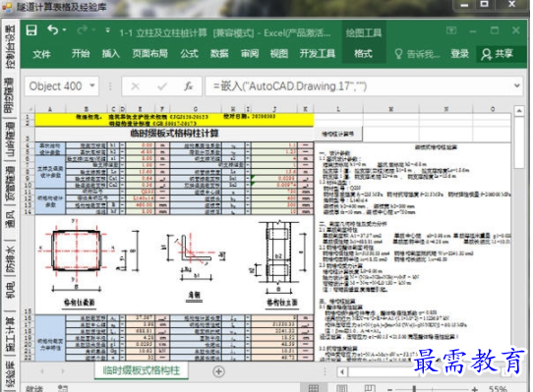This screenshot has width=533, height=392.
Task: Switch to Page Break Preview icon
Action: [x=370, y=388]
